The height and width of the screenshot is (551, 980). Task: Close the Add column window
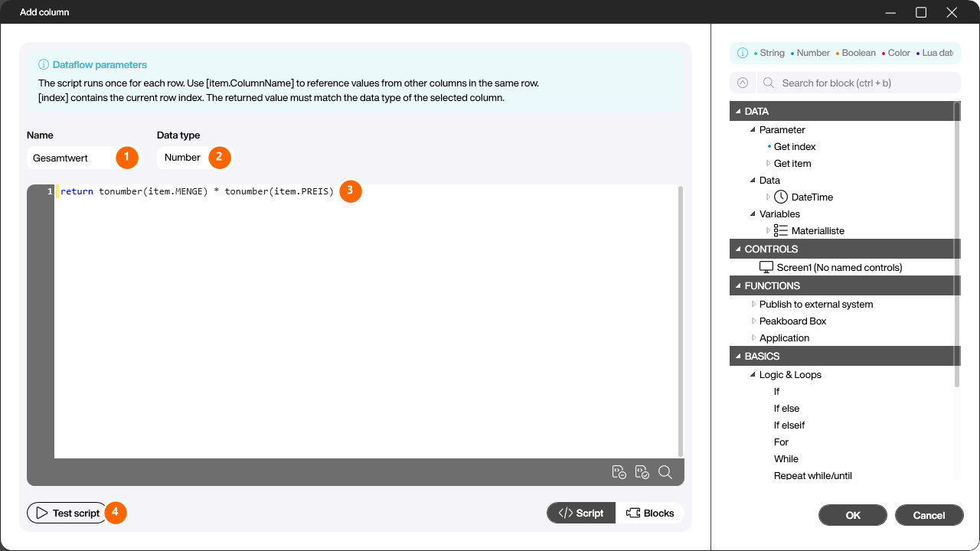pos(952,12)
